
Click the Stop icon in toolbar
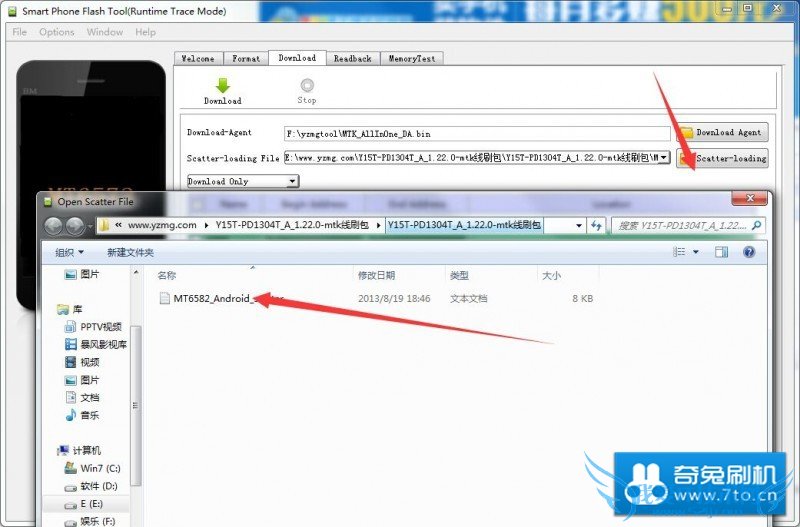click(307, 85)
